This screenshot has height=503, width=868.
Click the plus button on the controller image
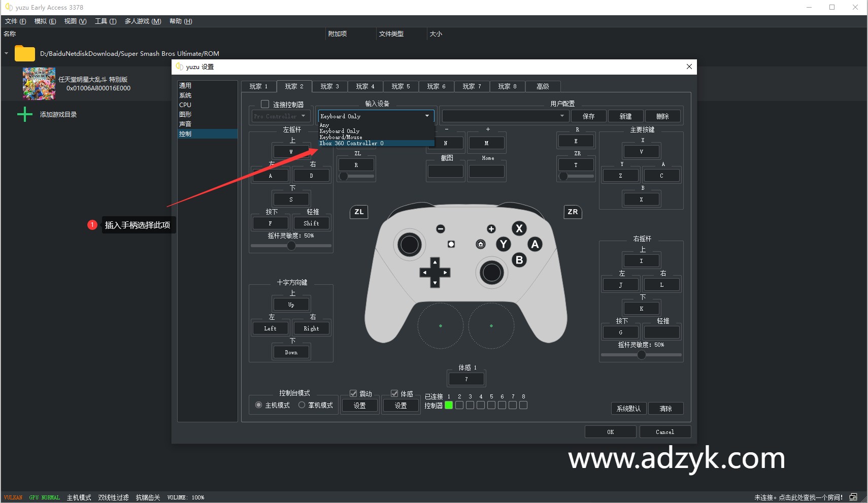coord(491,229)
